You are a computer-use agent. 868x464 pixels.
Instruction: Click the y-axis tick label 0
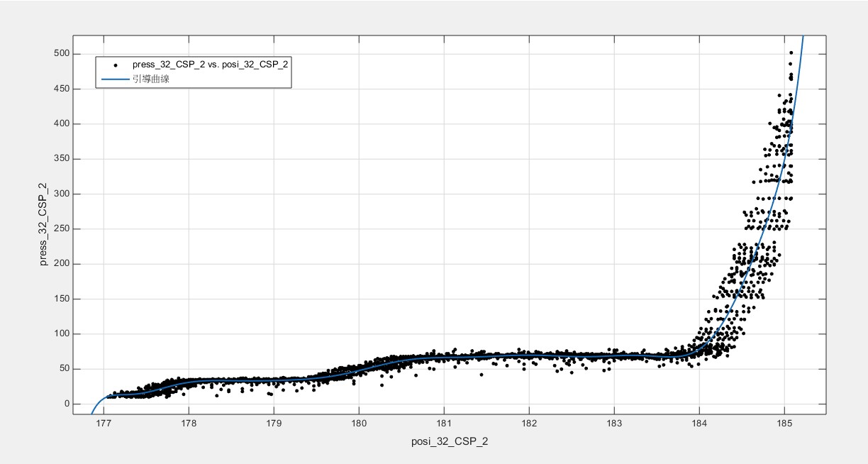tap(67, 404)
